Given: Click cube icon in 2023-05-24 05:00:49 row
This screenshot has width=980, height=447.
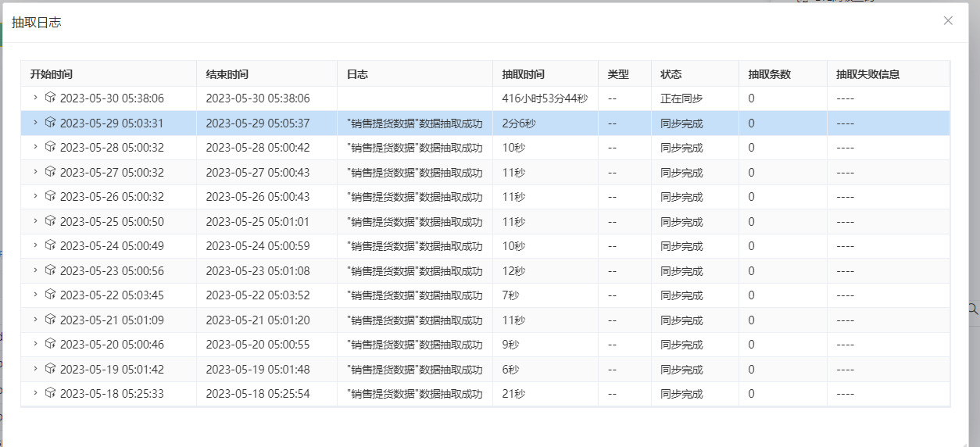Looking at the screenshot, I should (x=50, y=245).
